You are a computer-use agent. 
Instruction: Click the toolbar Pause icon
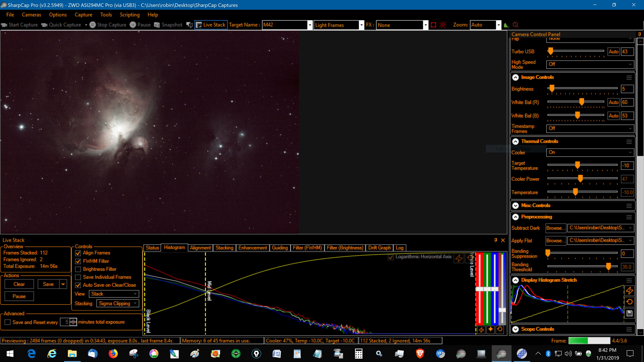[x=133, y=25]
